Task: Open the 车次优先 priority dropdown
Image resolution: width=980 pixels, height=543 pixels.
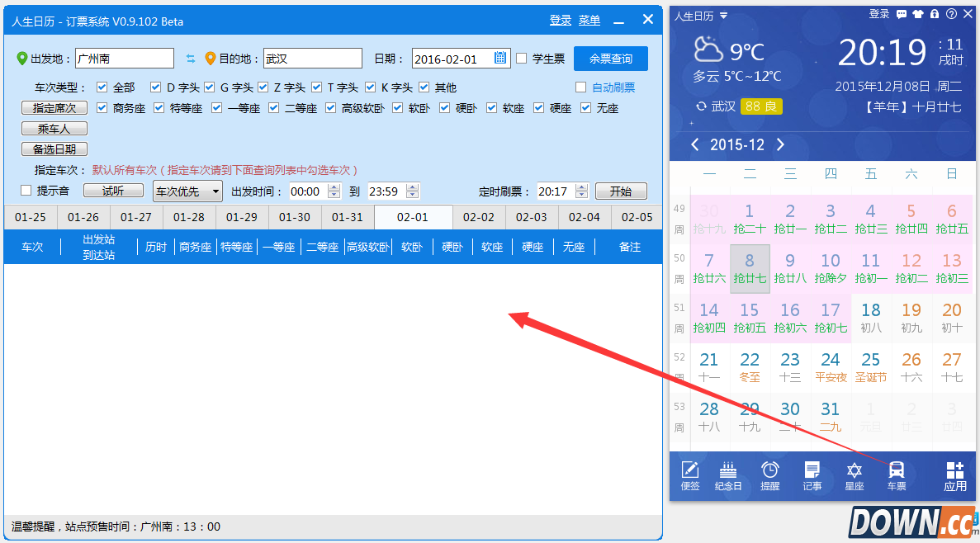Action: pyautogui.click(x=187, y=191)
